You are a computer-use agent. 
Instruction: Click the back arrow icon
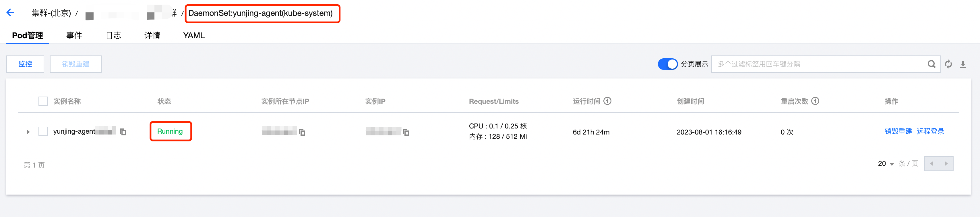11,13
